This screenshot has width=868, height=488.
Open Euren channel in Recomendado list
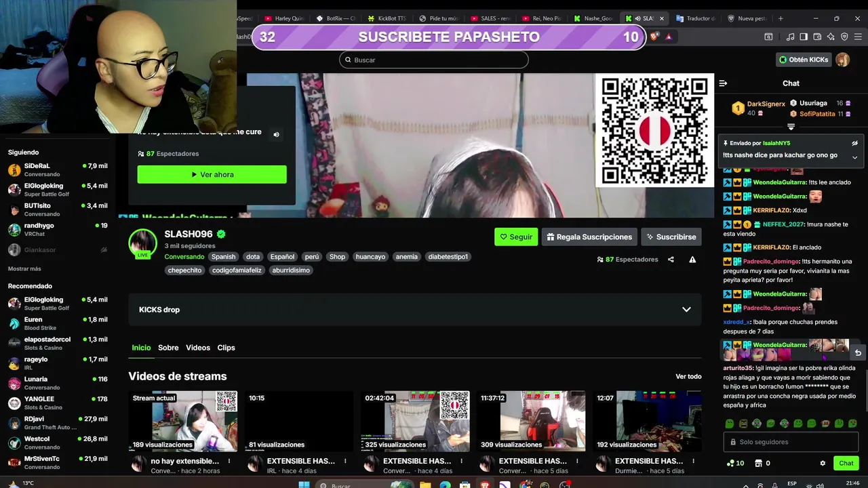click(58, 323)
